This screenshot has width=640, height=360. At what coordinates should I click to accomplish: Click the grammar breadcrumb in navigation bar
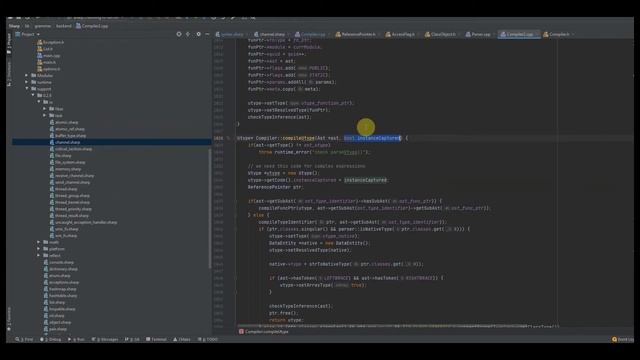click(x=42, y=26)
